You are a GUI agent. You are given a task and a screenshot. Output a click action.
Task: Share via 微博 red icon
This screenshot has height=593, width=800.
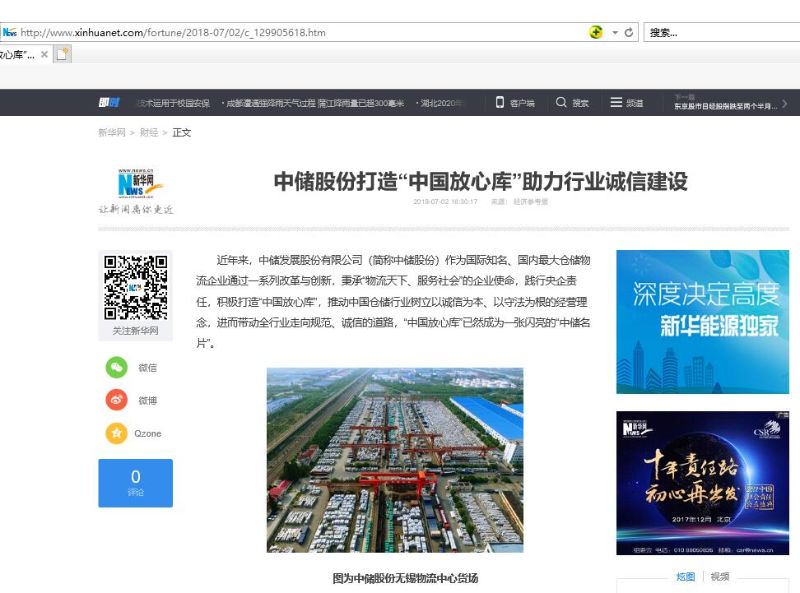(x=116, y=400)
